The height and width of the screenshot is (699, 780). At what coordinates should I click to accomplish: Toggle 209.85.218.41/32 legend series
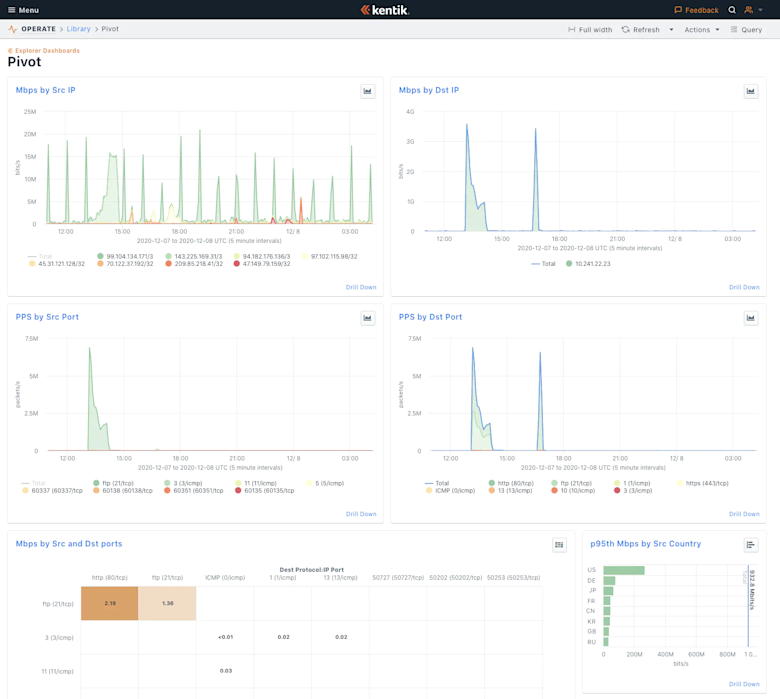[194, 264]
